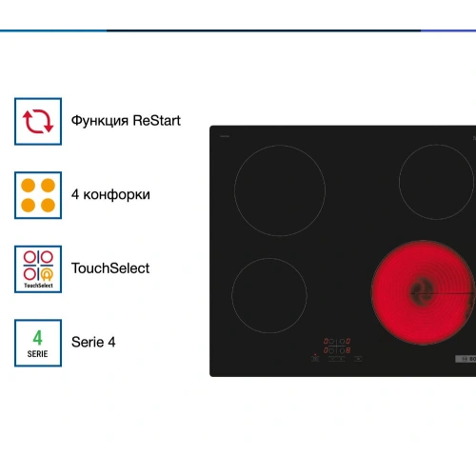Select the '4 конфорки' text
The width and height of the screenshot is (476, 476).
click(x=110, y=195)
